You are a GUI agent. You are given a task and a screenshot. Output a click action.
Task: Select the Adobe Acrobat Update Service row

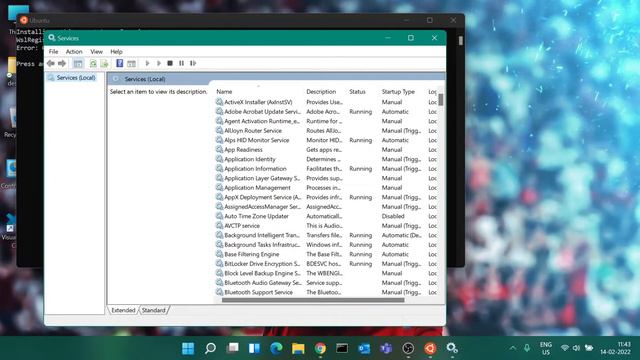tap(327, 112)
